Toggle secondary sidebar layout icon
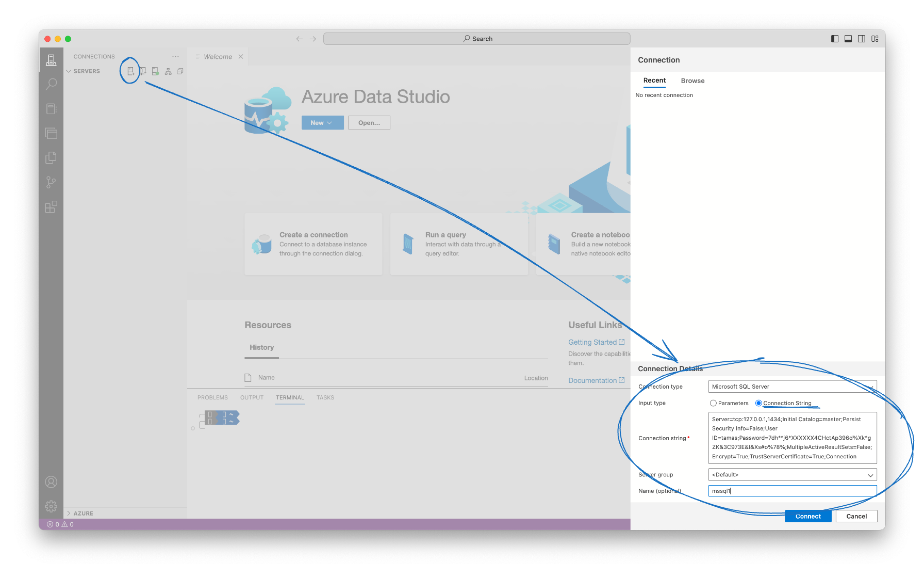924x578 pixels. (x=862, y=39)
